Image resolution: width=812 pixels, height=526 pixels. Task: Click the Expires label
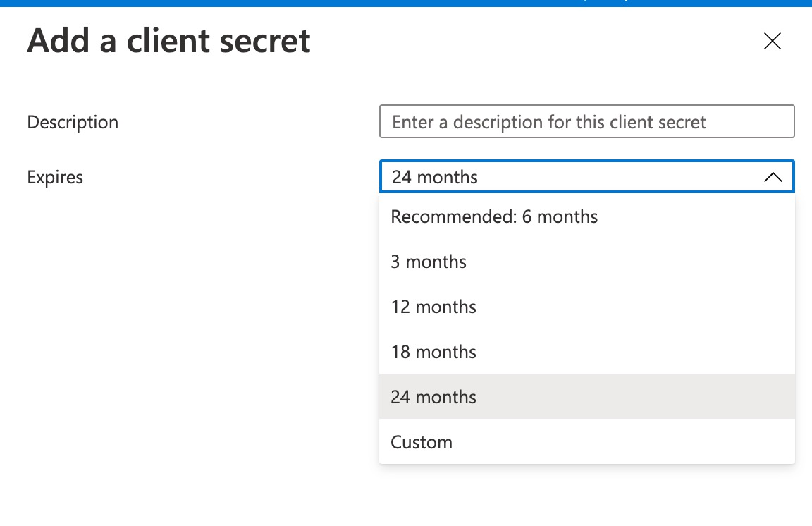pos(55,177)
